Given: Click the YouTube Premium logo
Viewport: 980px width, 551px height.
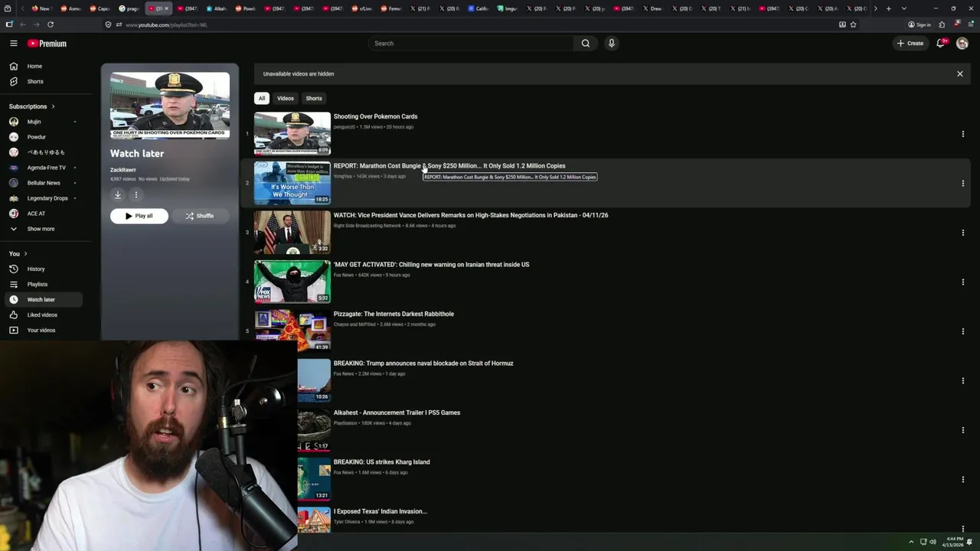Looking at the screenshot, I should [x=47, y=44].
